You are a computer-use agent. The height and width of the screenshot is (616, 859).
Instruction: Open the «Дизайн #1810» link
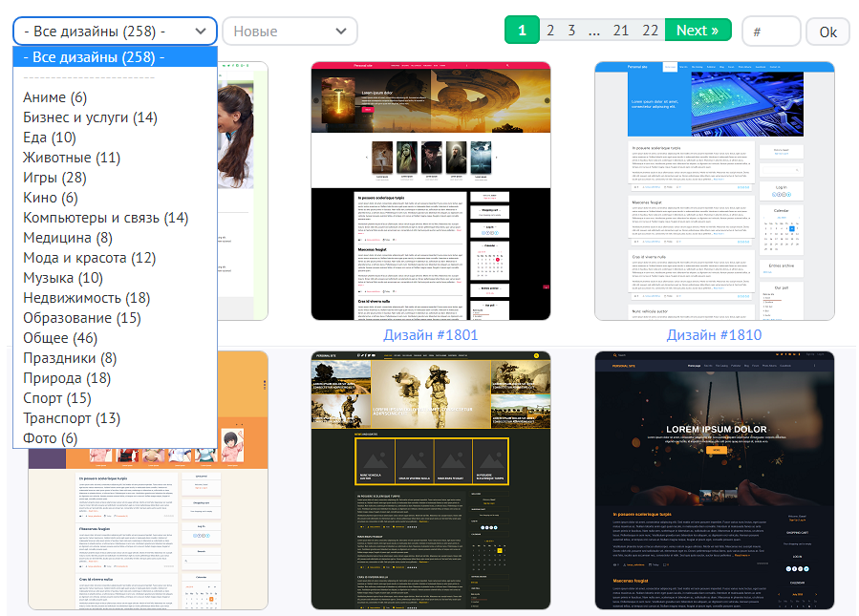coord(714,335)
